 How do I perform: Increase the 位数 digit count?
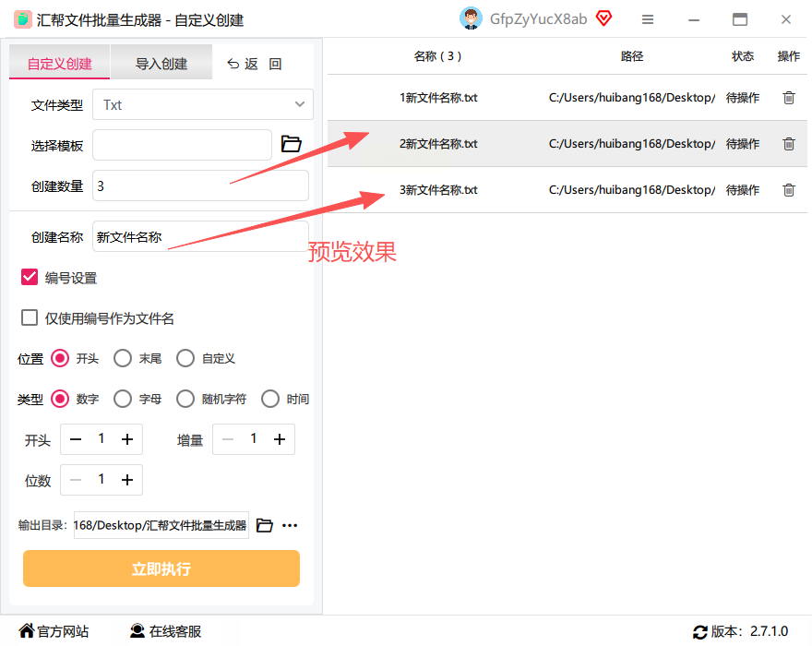[x=127, y=480]
